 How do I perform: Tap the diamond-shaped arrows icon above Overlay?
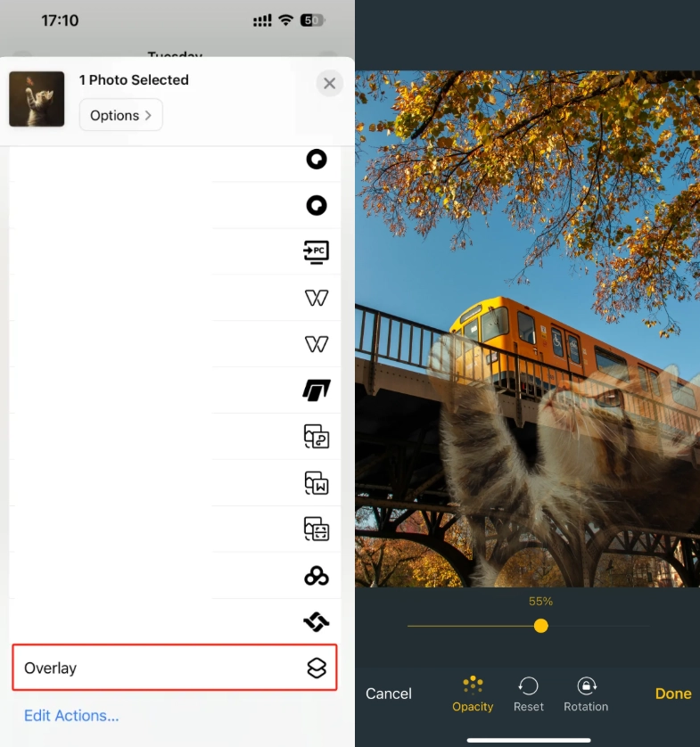point(317,621)
